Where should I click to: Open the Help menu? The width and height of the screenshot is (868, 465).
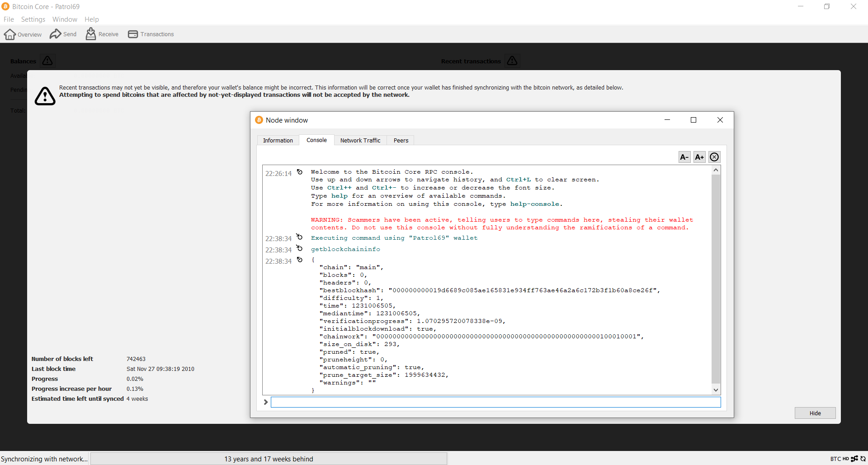click(91, 19)
